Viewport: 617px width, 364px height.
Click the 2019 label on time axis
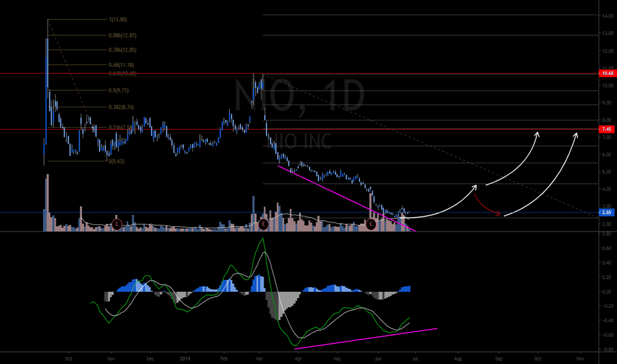[x=185, y=359]
